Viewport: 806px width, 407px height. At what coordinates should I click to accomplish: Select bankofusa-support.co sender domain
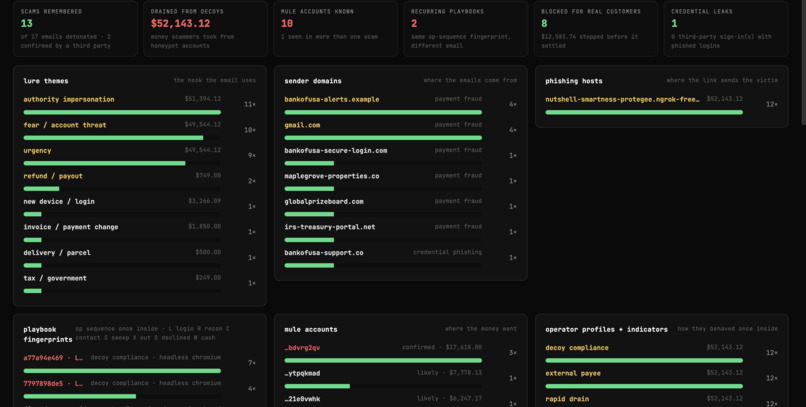tap(401, 258)
